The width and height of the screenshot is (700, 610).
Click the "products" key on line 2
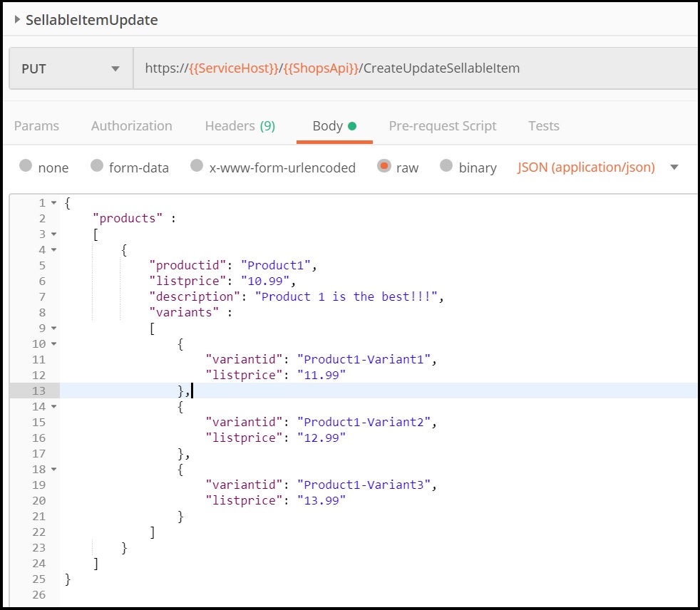point(127,218)
